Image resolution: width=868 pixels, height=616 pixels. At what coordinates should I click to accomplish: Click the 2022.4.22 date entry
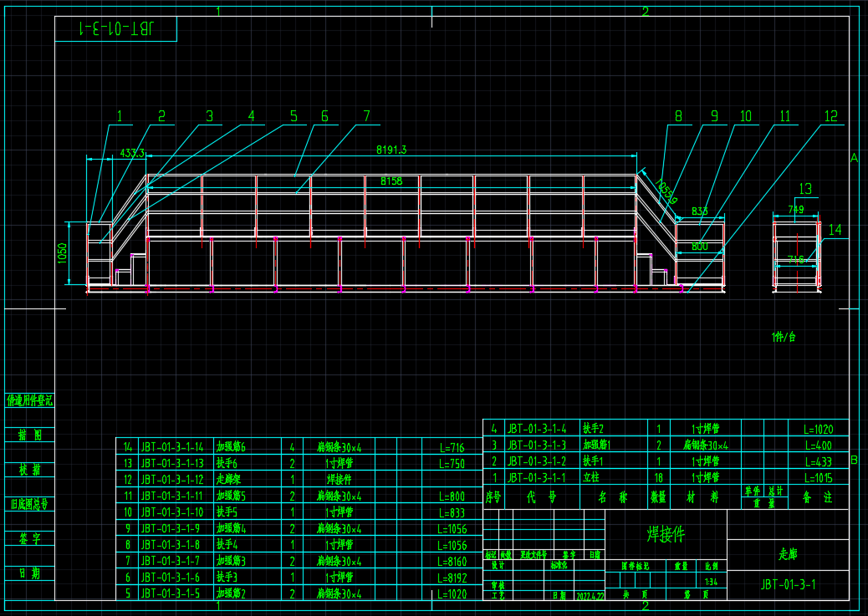[590, 597]
